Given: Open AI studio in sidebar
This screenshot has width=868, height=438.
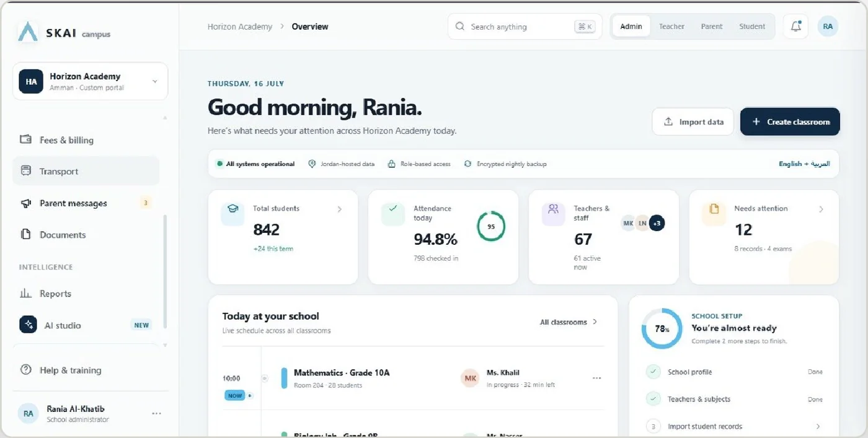Looking at the screenshot, I should 86,325.
